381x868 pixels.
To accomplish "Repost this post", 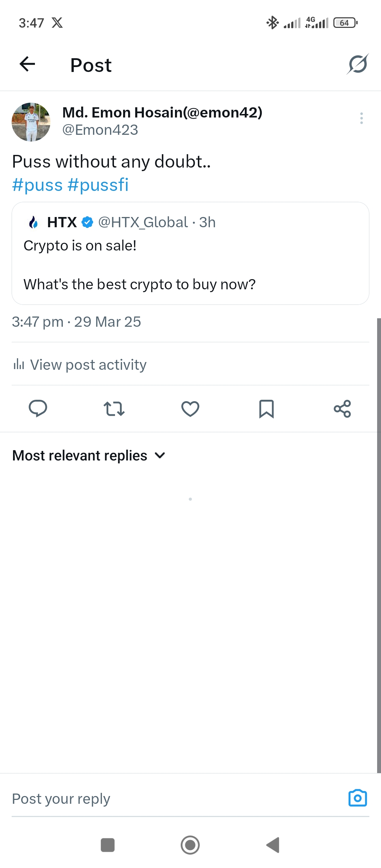I will (x=114, y=409).
